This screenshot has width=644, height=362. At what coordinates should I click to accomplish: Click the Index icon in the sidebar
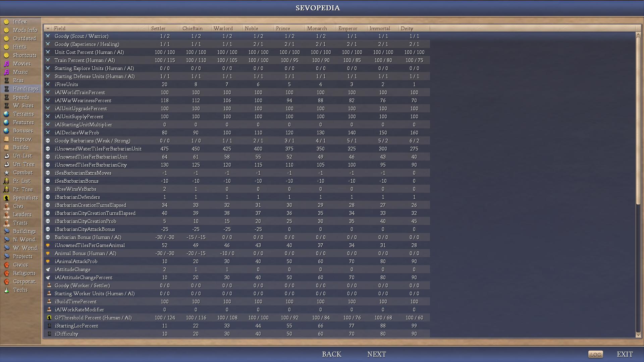coord(6,22)
